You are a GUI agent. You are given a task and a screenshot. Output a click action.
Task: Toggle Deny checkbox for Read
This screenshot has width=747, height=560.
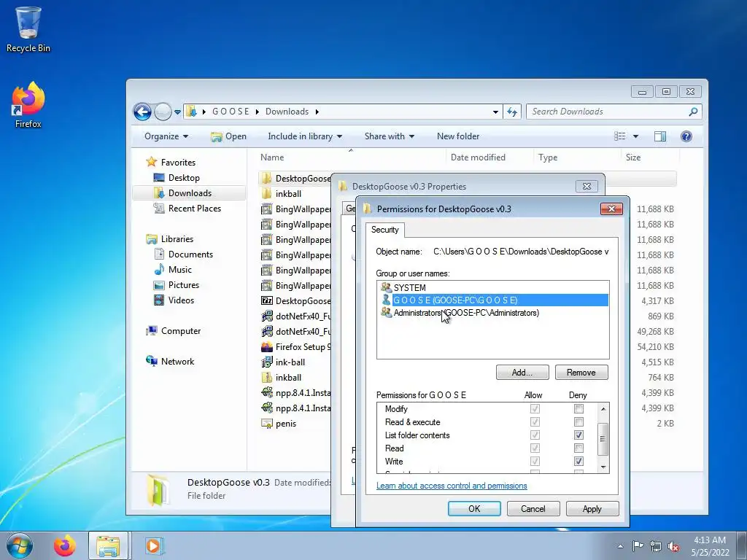tap(578, 448)
